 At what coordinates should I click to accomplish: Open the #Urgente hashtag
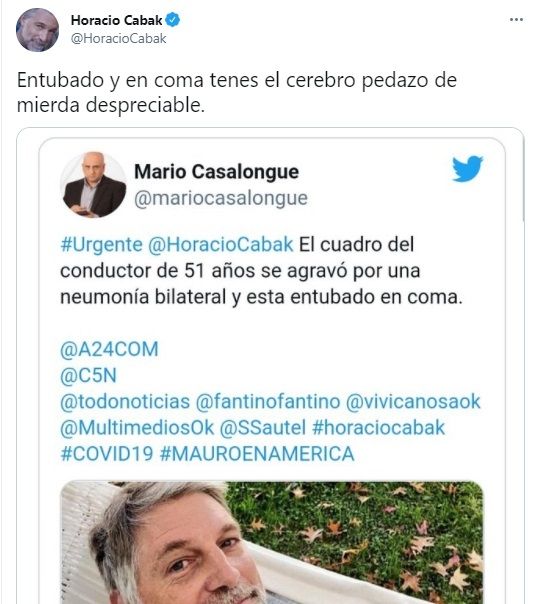point(102,245)
